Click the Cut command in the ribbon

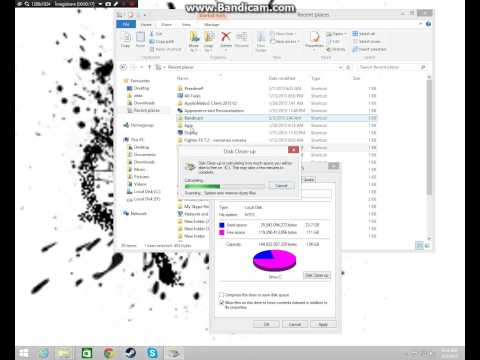156,34
